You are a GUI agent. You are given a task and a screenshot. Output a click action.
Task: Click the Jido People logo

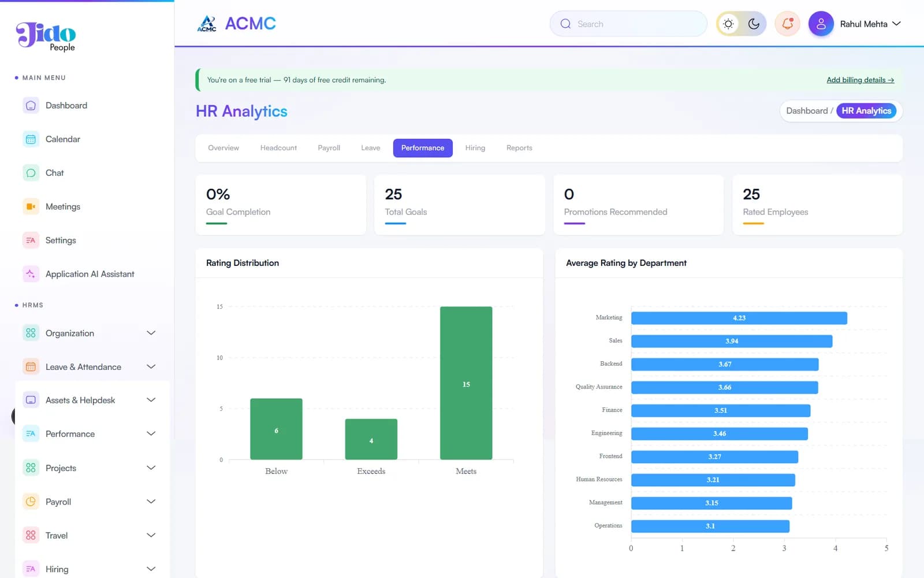(46, 36)
